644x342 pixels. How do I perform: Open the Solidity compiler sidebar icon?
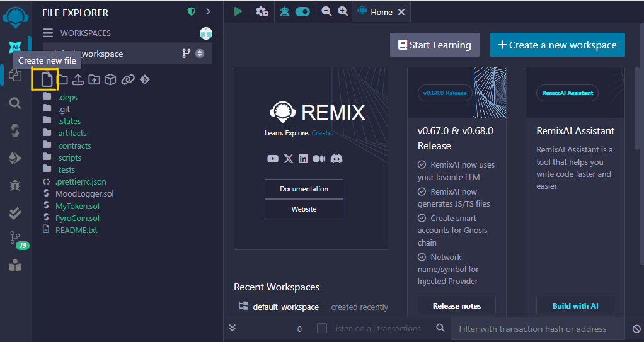pyautogui.click(x=15, y=130)
